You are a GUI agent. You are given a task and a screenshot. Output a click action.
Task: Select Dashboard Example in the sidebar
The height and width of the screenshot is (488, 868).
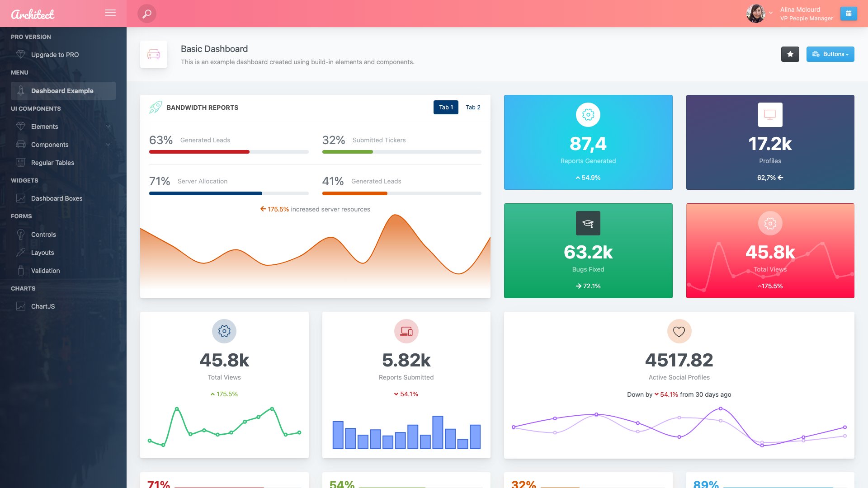pyautogui.click(x=62, y=90)
